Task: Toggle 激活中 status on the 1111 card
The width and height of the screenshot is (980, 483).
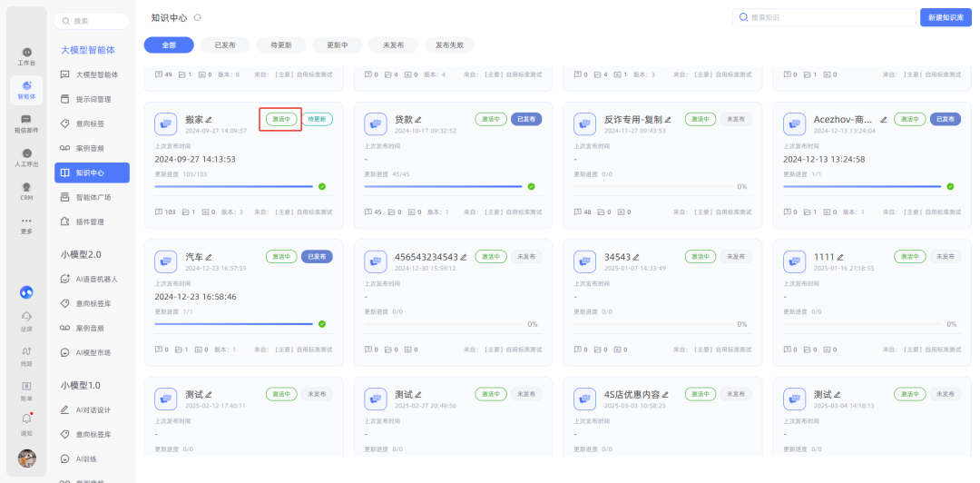Action: pyautogui.click(x=910, y=257)
